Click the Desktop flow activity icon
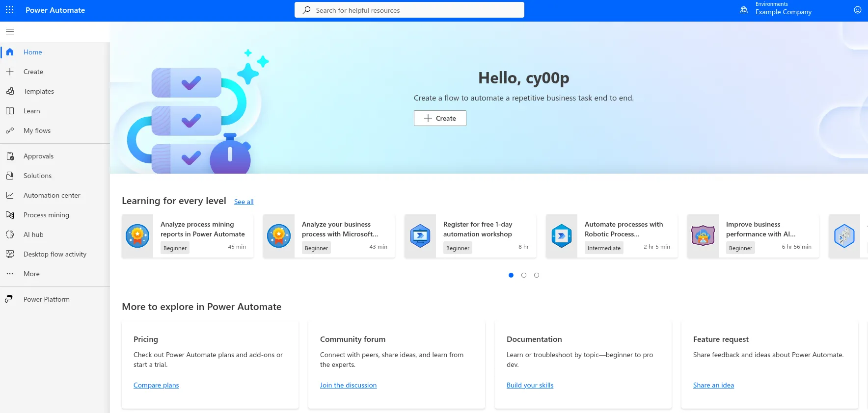Viewport: 868px width, 413px height. point(10,254)
